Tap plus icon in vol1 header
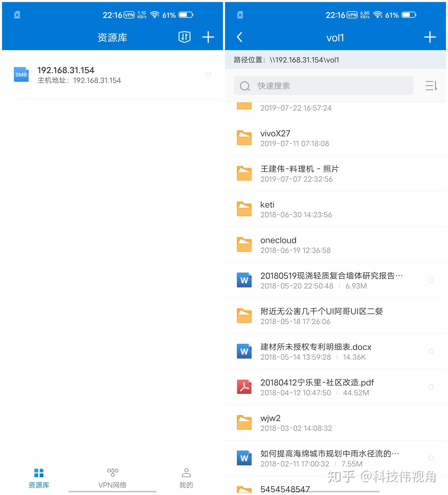The height and width of the screenshot is (495, 448). 430,37
